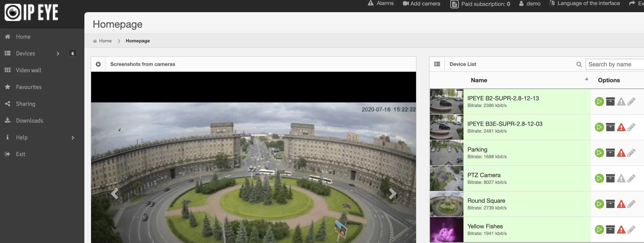644x243 pixels.
Task: Click the Video wall grid icon
Action: tap(8, 70)
